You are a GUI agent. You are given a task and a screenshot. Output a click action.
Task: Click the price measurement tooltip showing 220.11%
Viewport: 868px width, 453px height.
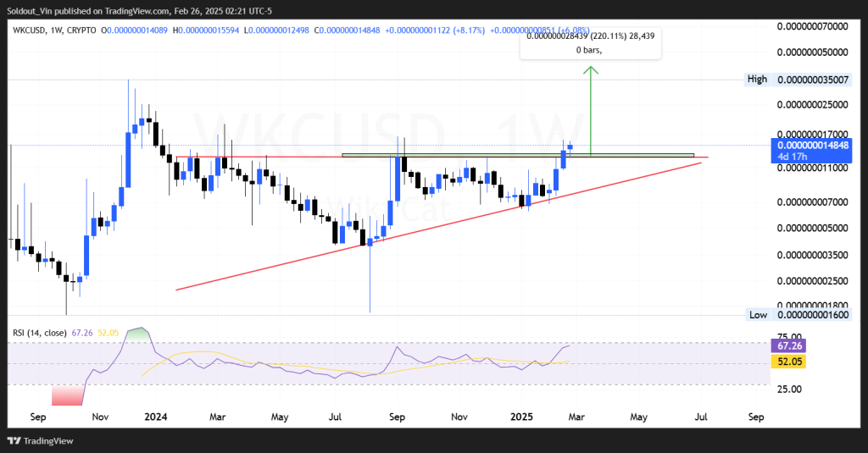click(x=593, y=42)
